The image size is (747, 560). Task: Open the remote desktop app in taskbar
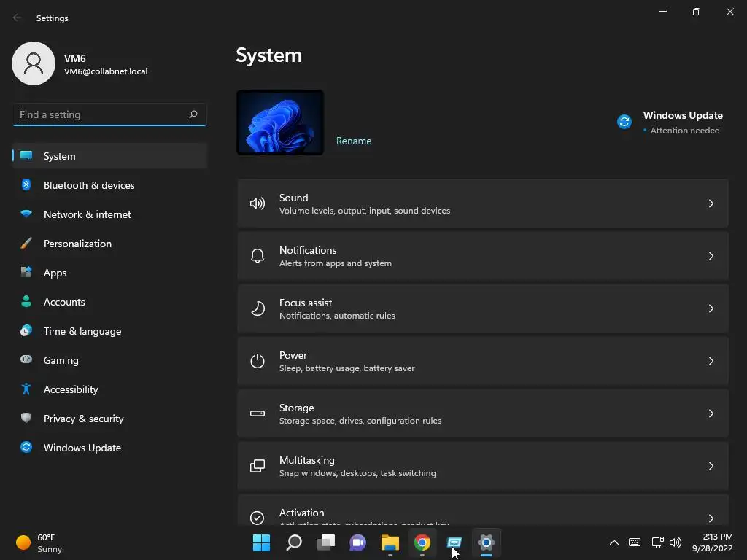454,542
